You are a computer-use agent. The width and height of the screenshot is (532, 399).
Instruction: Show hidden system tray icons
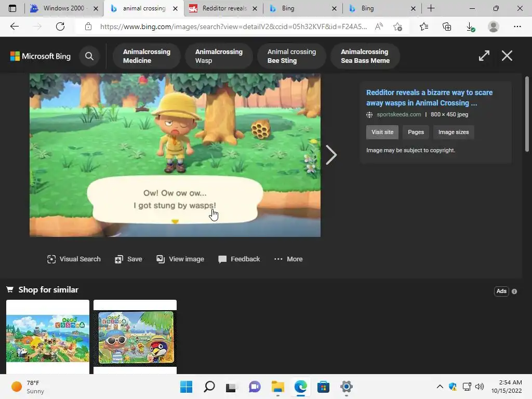[x=440, y=387]
